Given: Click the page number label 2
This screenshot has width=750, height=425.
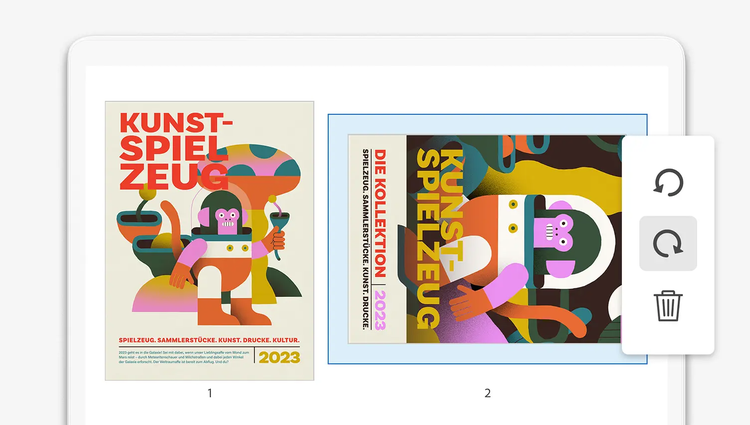Looking at the screenshot, I should pyautogui.click(x=487, y=393).
